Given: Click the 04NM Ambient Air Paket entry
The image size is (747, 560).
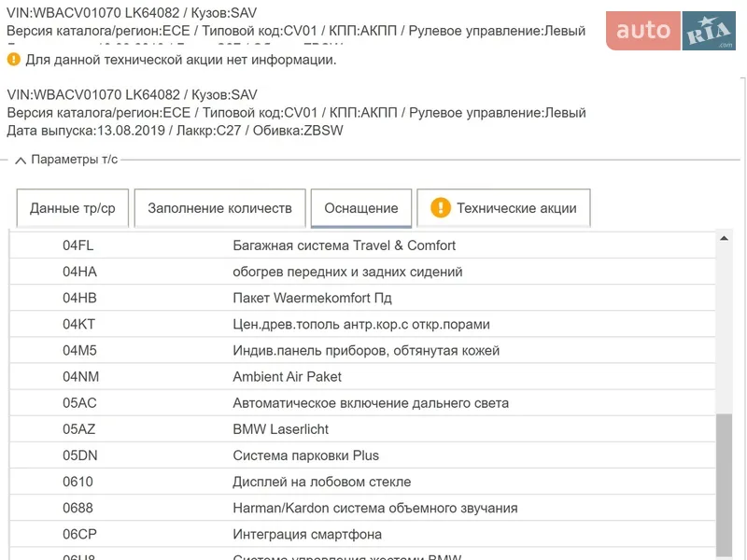Looking at the screenshot, I should click(287, 377).
